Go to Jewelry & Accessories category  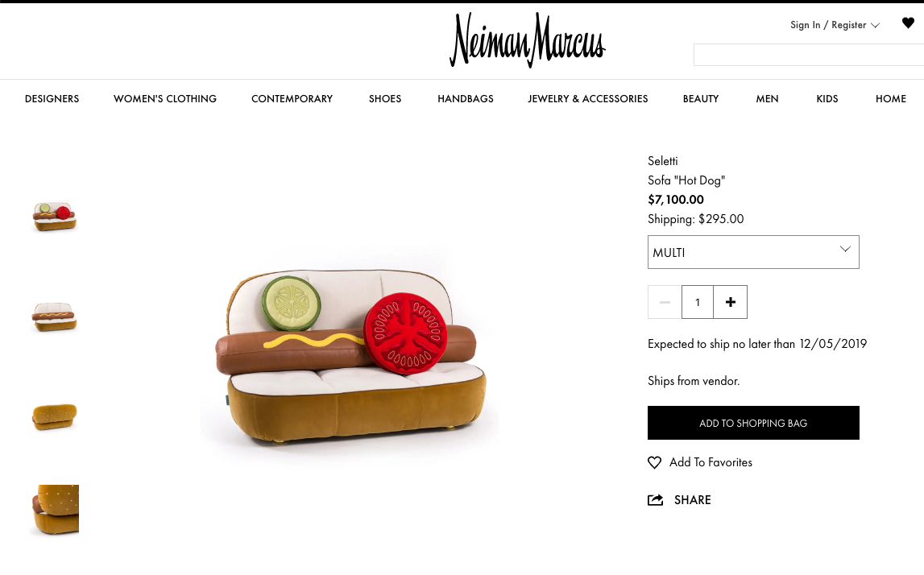point(587,98)
